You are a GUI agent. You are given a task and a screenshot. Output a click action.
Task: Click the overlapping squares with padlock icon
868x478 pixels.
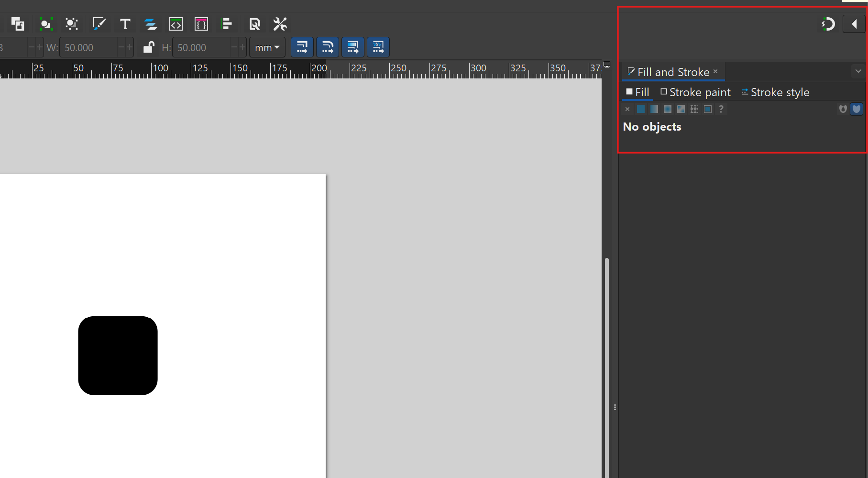(18, 24)
